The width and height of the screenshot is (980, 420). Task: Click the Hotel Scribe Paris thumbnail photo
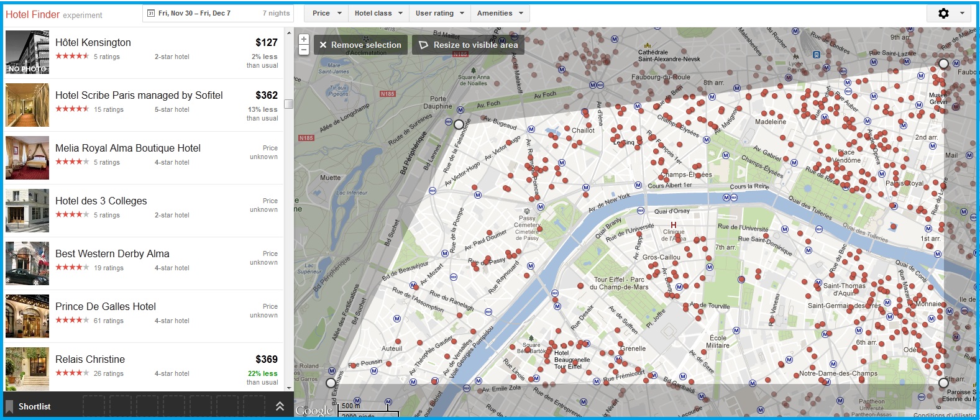point(27,105)
